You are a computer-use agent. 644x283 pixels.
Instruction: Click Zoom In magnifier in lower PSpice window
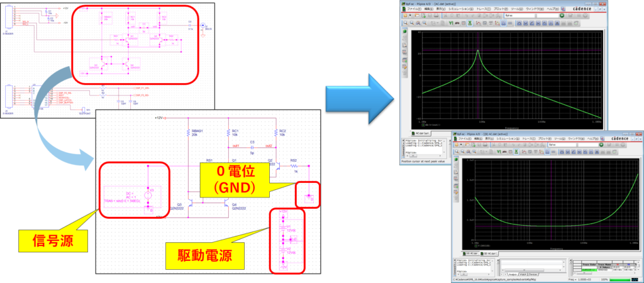[457, 152]
